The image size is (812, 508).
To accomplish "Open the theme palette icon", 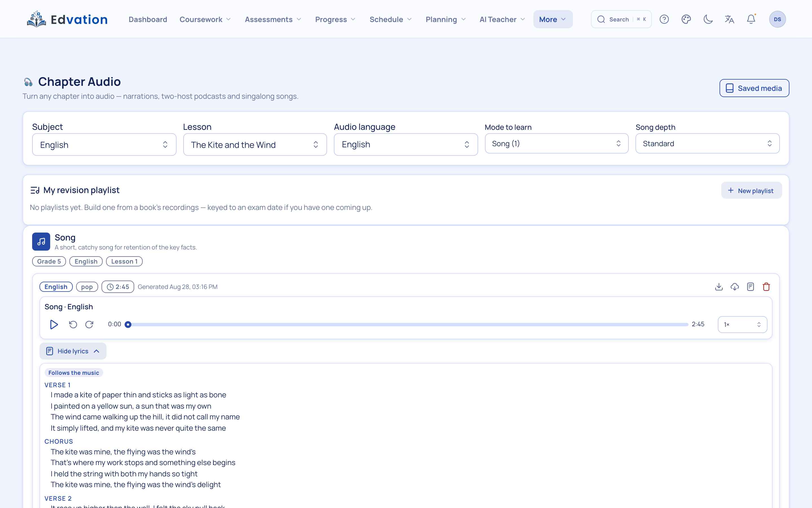I will (x=686, y=19).
